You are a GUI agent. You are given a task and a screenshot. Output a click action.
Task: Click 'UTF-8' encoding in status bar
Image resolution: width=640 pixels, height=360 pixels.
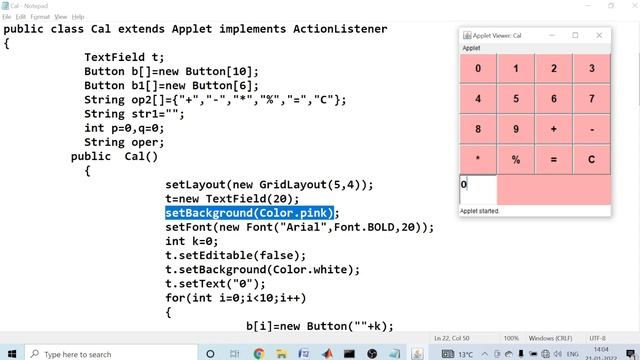(598, 338)
